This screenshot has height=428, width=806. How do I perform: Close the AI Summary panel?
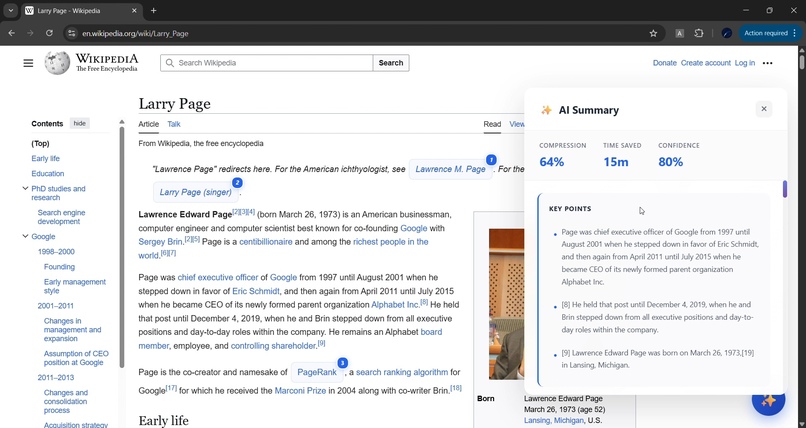click(763, 109)
